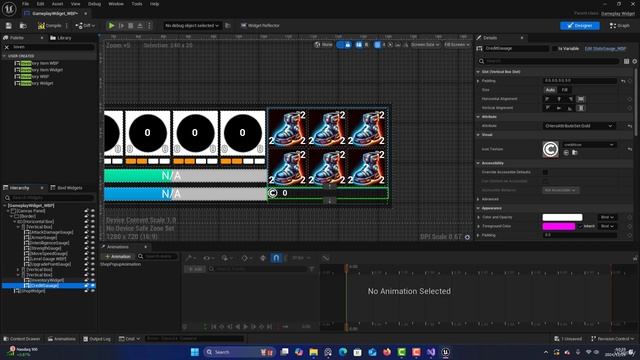Save the widget blueprint asset
Screen dimensions: 640x360
[9, 26]
